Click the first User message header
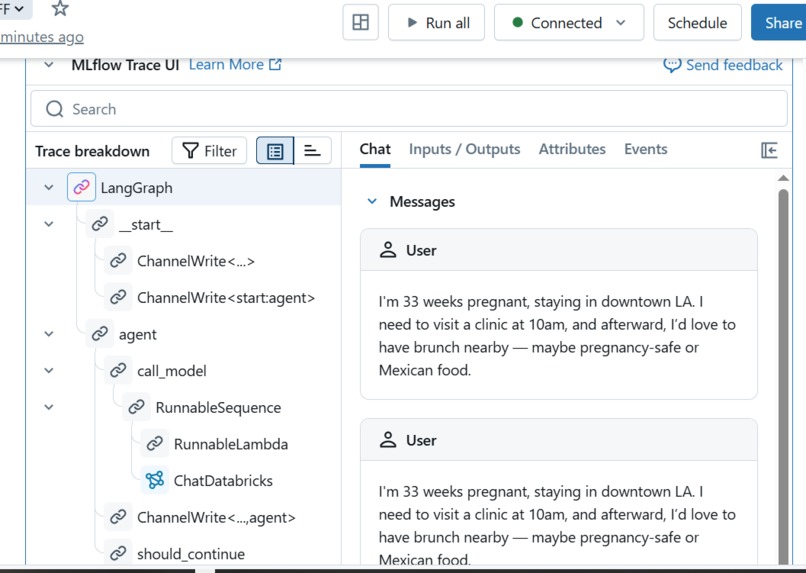 (558, 250)
